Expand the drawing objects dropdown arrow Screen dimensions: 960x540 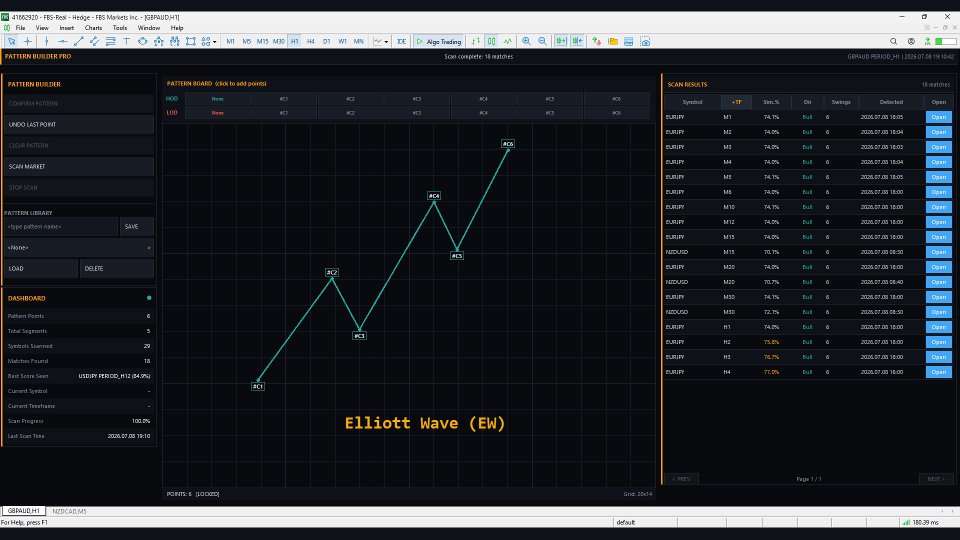click(x=214, y=42)
